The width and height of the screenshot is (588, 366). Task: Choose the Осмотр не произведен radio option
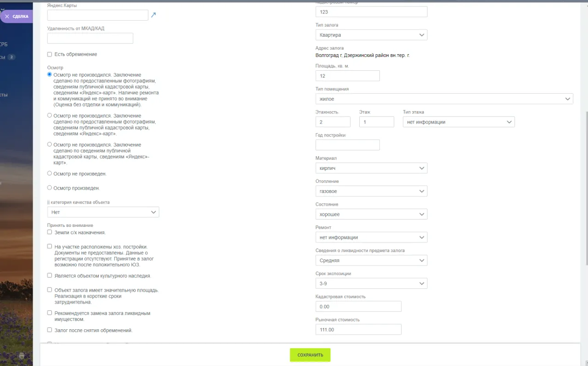pyautogui.click(x=50, y=174)
